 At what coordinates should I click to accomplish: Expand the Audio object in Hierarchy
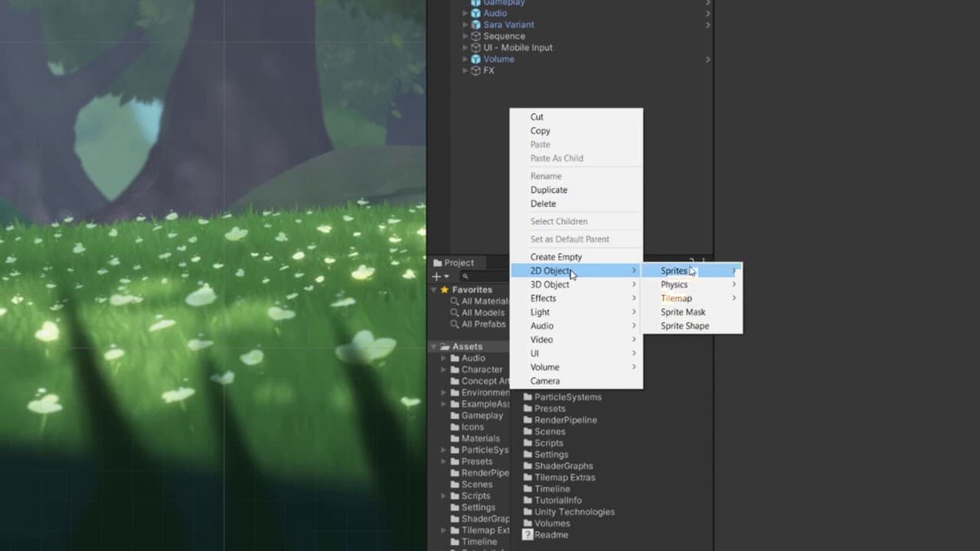[x=465, y=13]
